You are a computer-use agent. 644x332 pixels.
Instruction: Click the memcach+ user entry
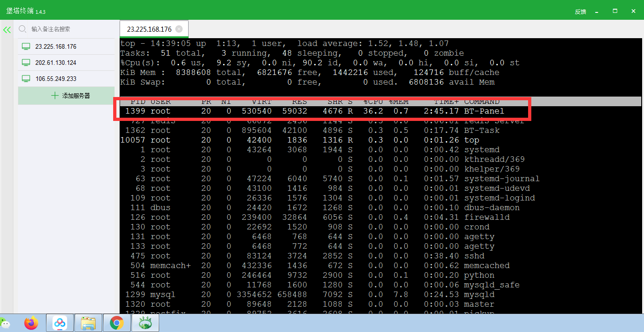(x=170, y=265)
